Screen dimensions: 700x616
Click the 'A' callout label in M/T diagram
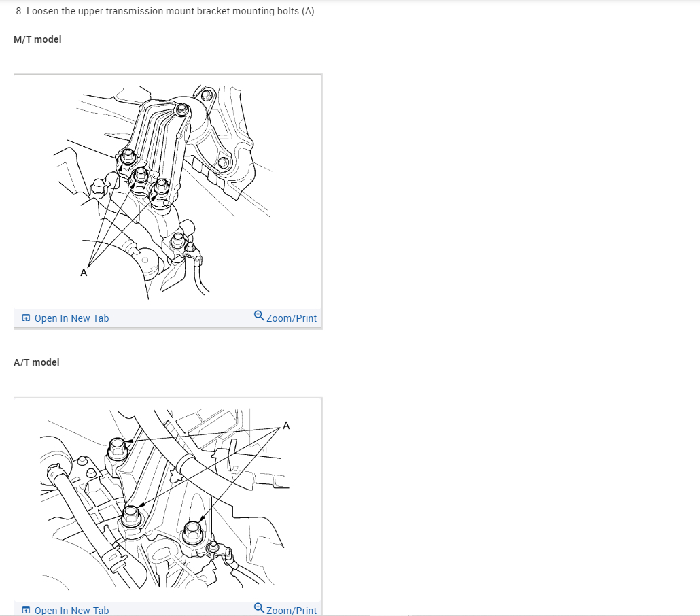click(x=84, y=273)
